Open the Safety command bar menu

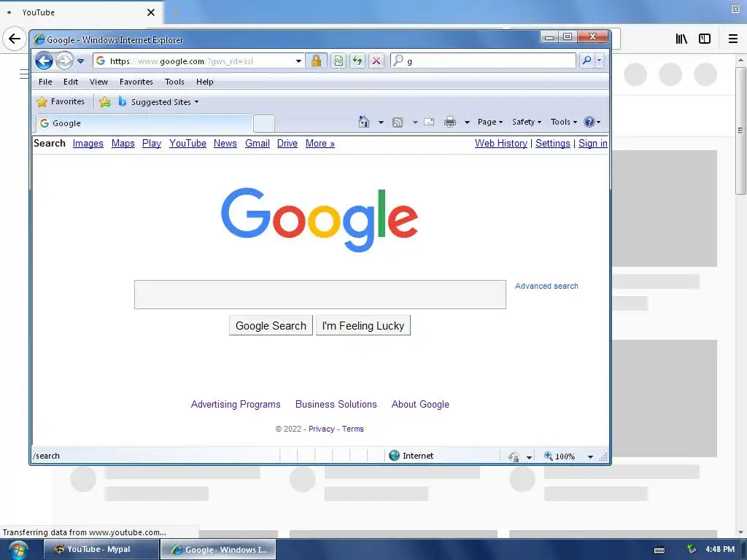click(527, 122)
